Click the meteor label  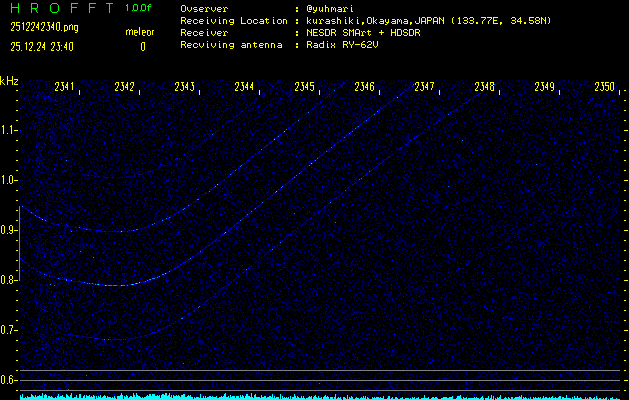(x=139, y=32)
